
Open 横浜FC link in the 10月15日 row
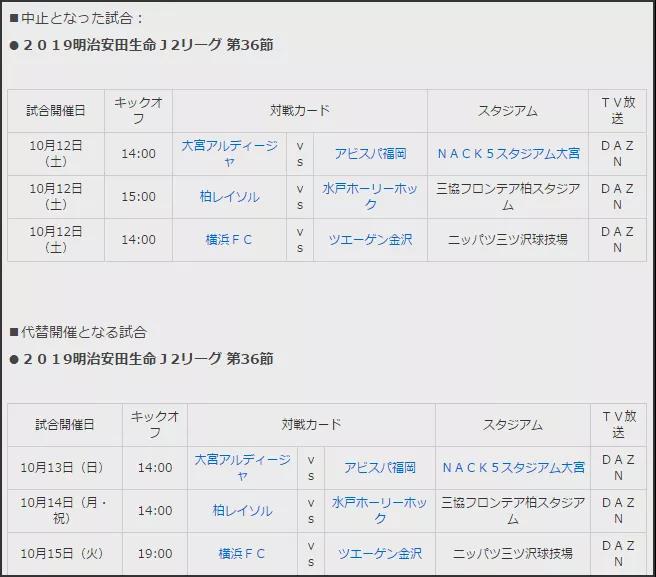242,554
